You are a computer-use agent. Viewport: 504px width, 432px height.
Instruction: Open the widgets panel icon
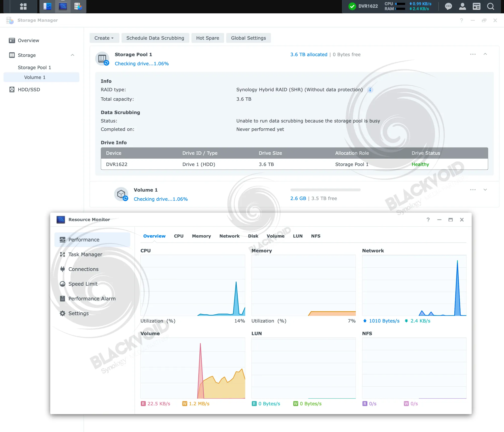[477, 6]
